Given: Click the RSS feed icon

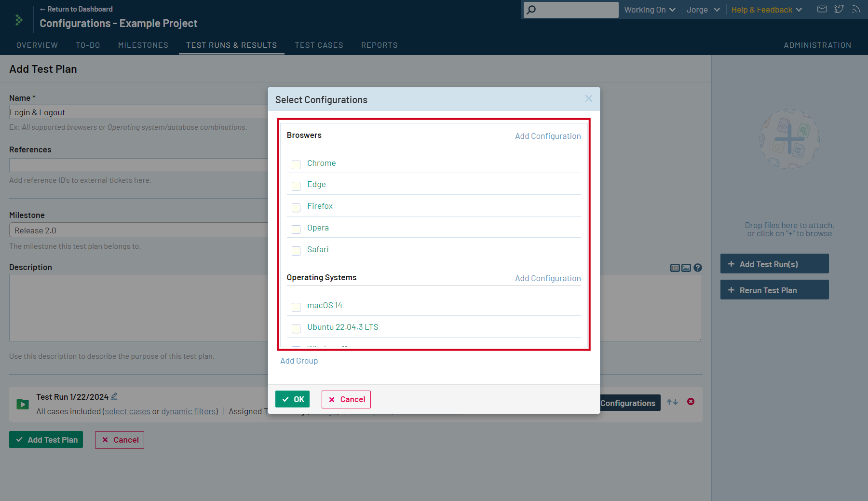Looking at the screenshot, I should pos(856,9).
